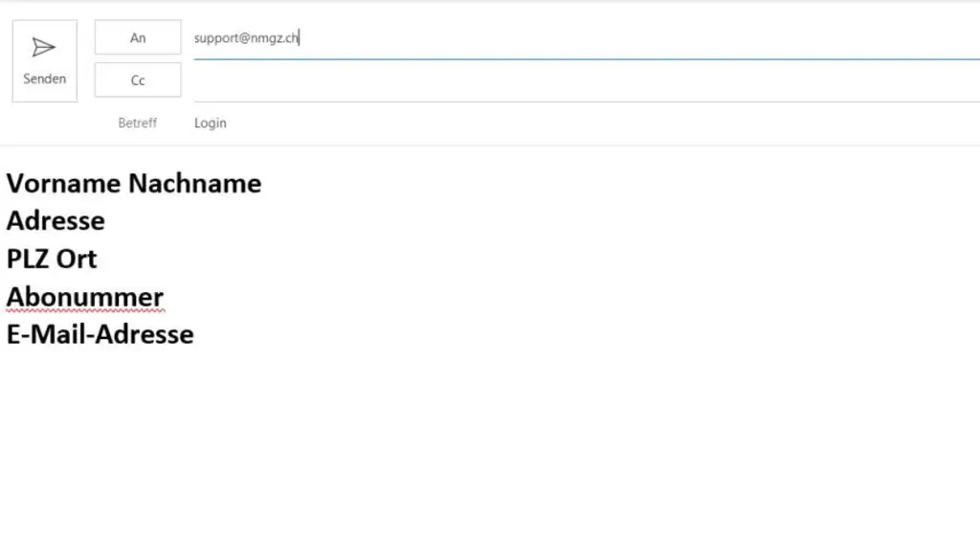
Task: Open the Cc recipient picker
Action: (138, 80)
